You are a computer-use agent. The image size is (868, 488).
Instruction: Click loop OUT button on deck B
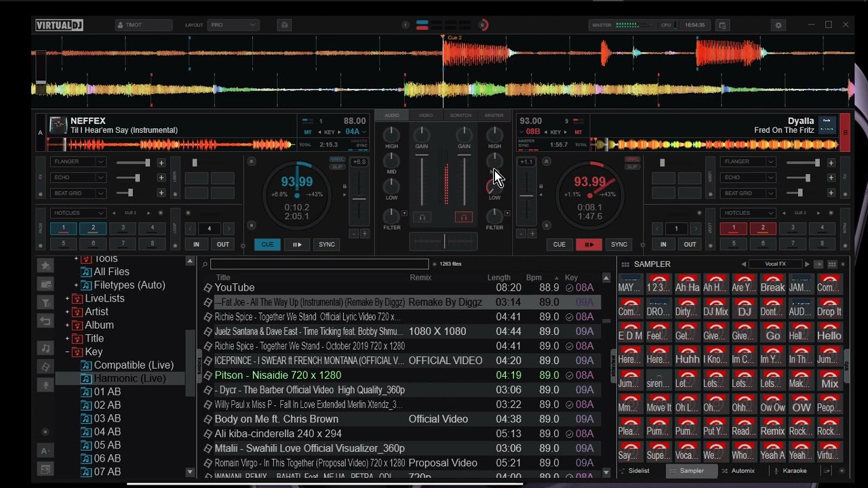click(x=690, y=245)
